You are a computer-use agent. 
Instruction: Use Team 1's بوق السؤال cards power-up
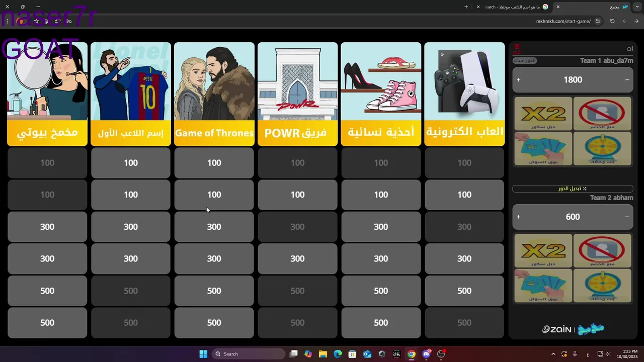543,149
